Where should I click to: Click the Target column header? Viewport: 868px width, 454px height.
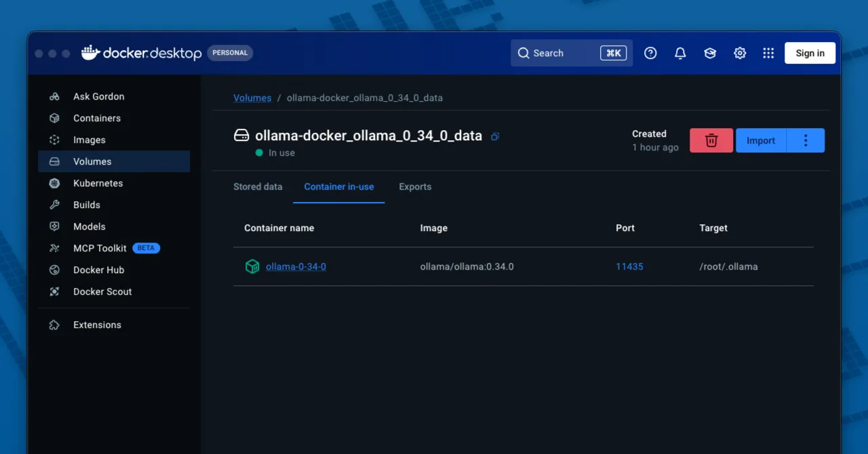[713, 228]
